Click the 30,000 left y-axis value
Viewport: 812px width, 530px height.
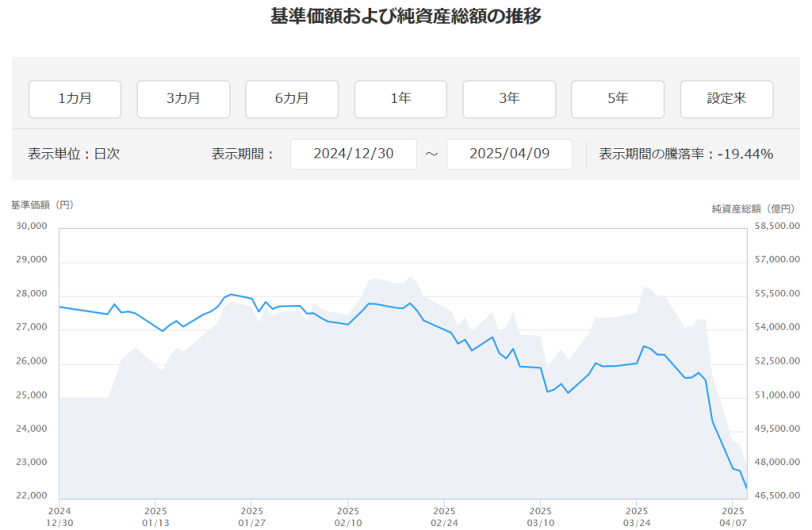[32, 227]
